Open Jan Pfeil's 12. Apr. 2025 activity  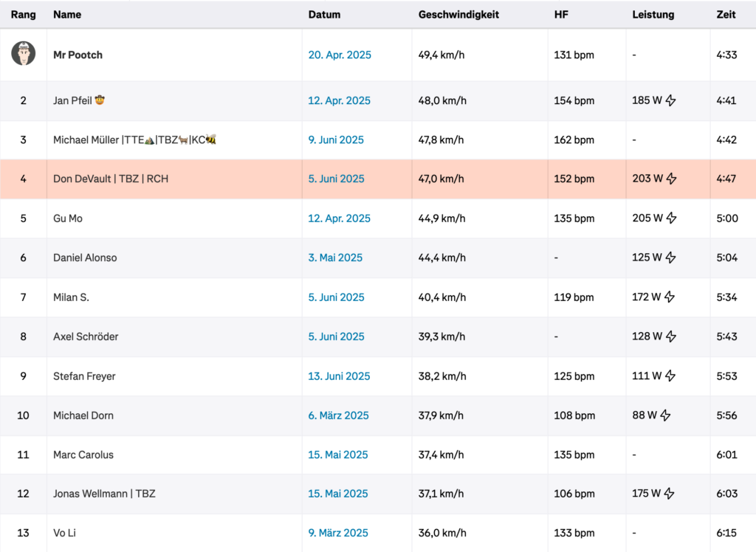[340, 101]
